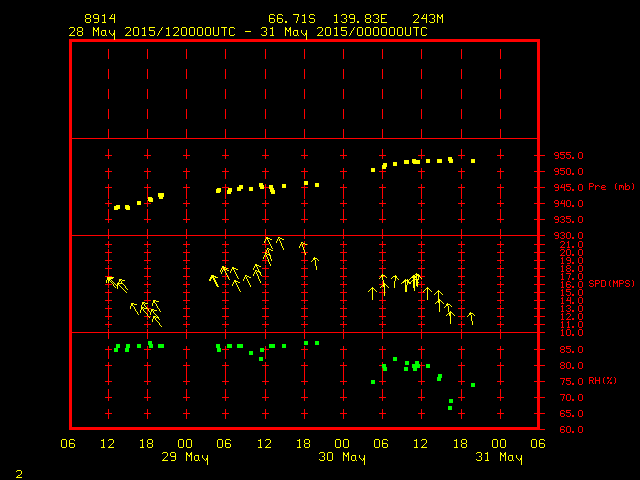Select the 940.0 pressure tick label

point(569,204)
